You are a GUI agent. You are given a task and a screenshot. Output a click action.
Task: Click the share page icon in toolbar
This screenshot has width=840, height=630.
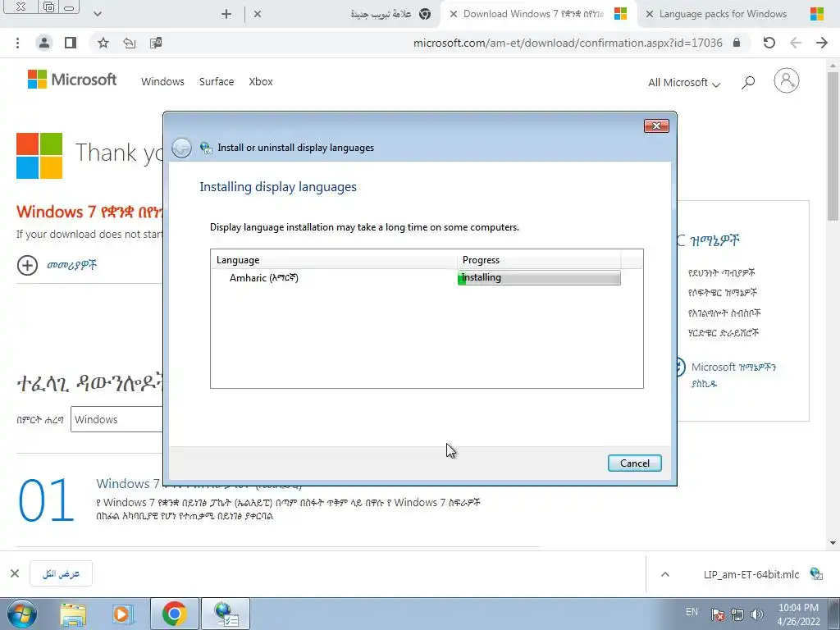(x=129, y=43)
